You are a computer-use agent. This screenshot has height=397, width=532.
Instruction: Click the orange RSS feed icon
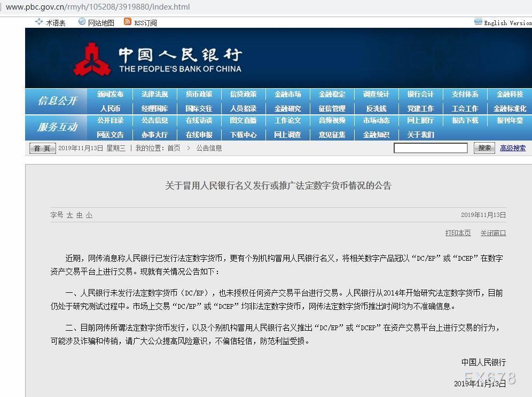pyautogui.click(x=128, y=22)
